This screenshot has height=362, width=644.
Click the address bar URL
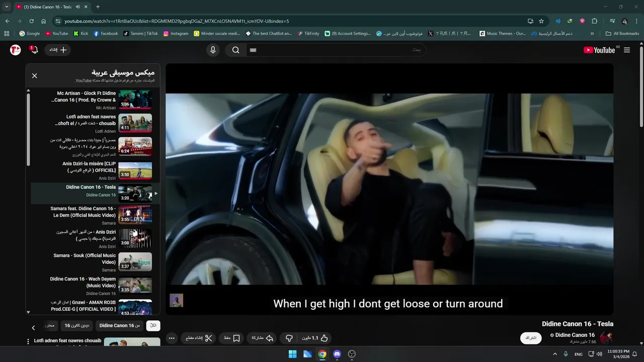(177, 21)
